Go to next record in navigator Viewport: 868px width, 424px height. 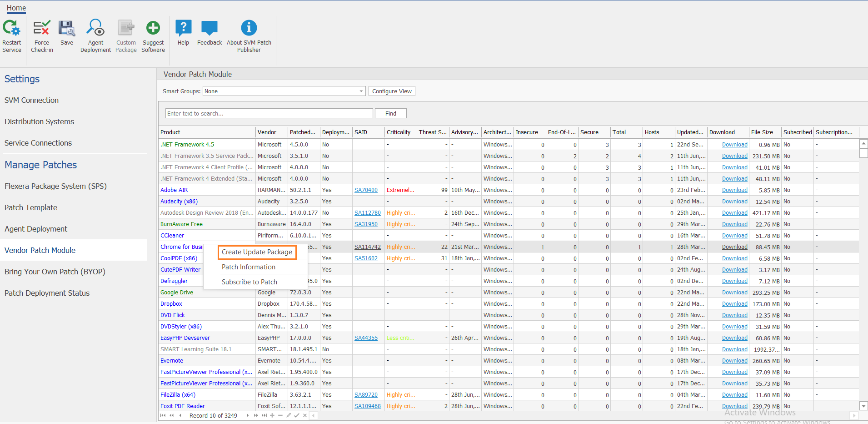[248, 415]
